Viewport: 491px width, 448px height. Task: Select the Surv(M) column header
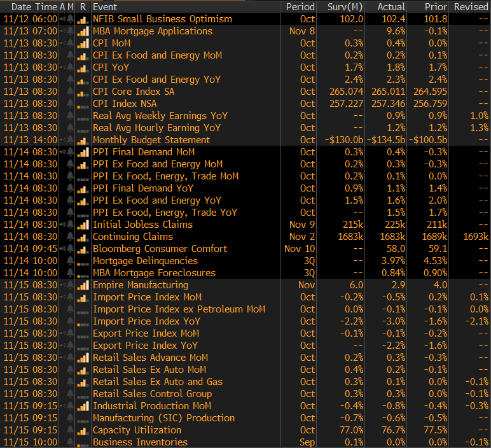pyautogui.click(x=345, y=6)
